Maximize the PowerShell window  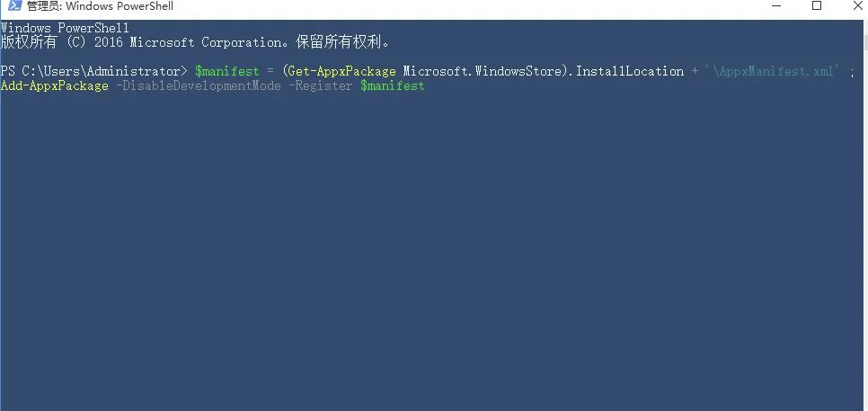pyautogui.click(x=817, y=5)
